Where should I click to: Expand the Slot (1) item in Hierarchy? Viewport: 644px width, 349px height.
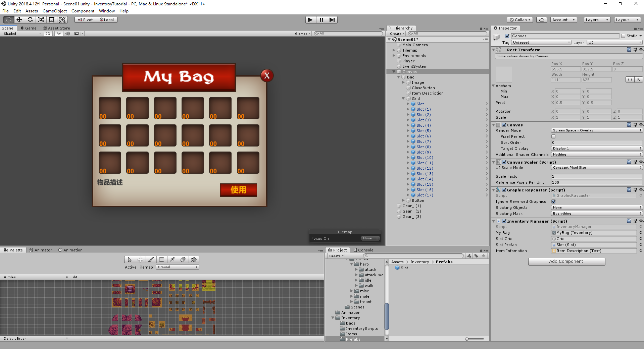pos(408,109)
